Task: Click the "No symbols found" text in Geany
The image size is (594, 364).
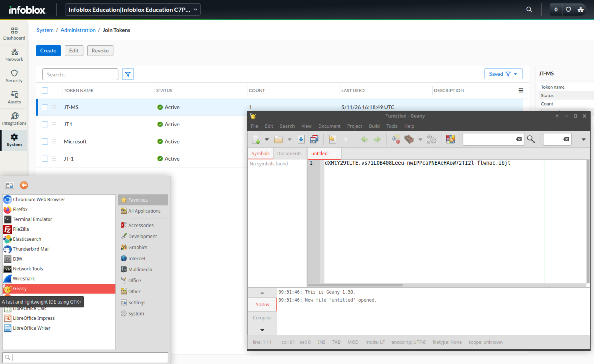Action: click(269, 164)
